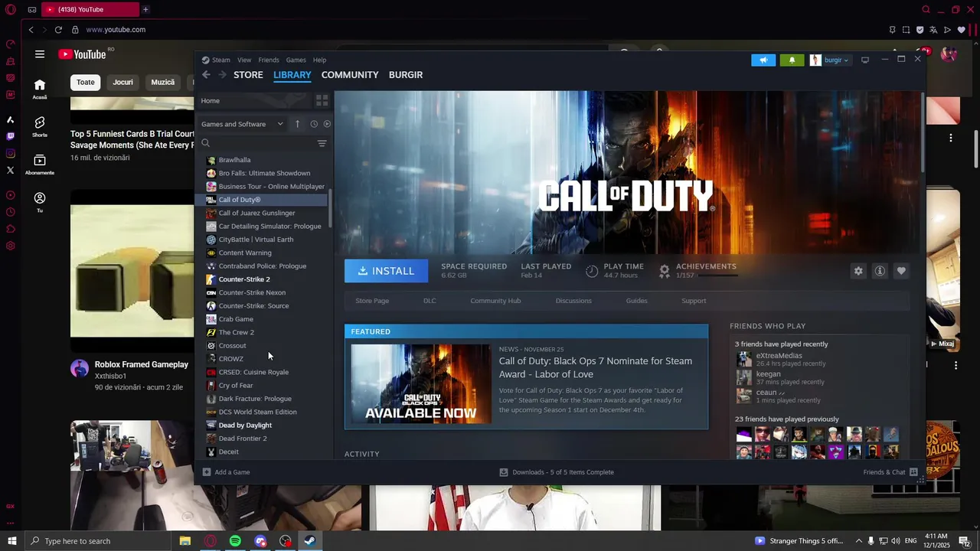
Task: Open YouTube Abonamente subscriptions
Action: 40,165
